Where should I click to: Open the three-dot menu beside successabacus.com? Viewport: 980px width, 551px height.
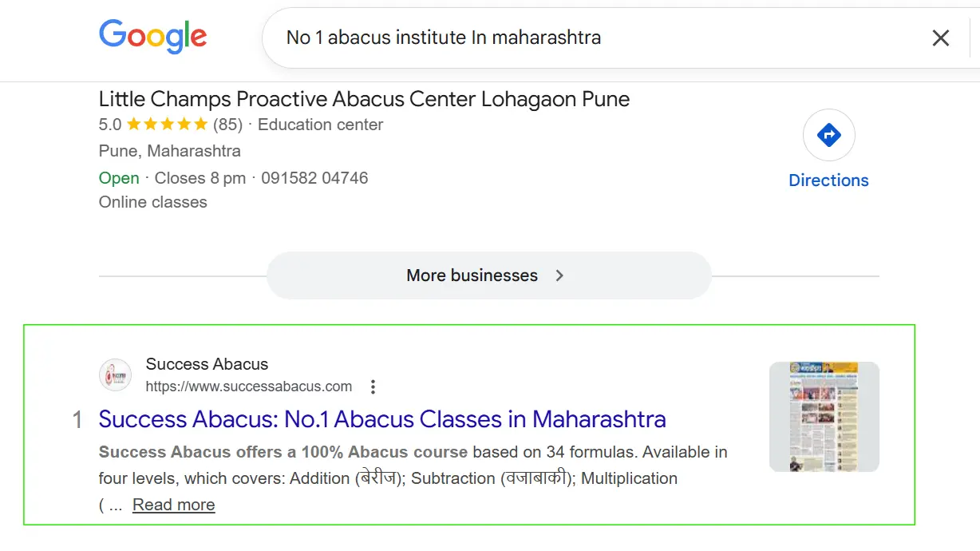373,387
